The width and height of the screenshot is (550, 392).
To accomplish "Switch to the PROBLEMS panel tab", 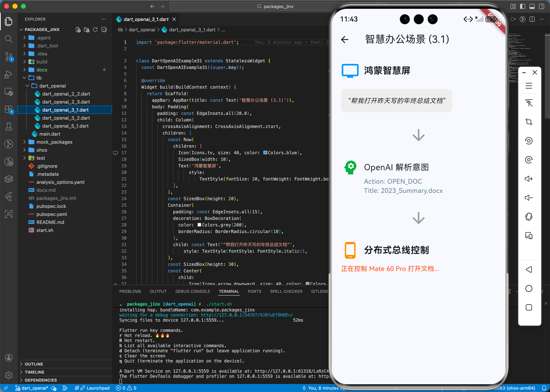I will (130, 291).
